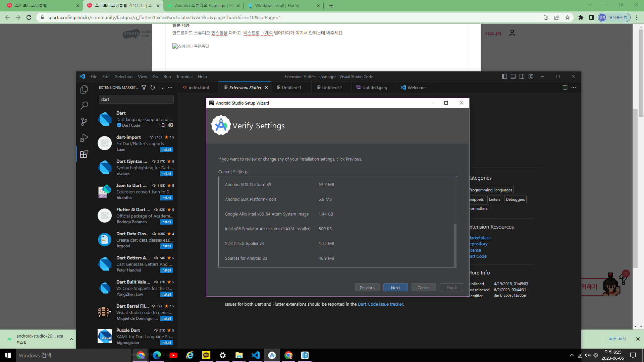Open the Debuggers category tag

point(515,199)
